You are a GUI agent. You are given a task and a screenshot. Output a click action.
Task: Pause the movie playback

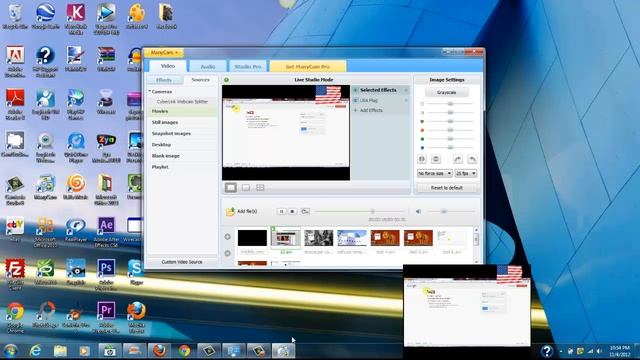pyautogui.click(x=281, y=211)
